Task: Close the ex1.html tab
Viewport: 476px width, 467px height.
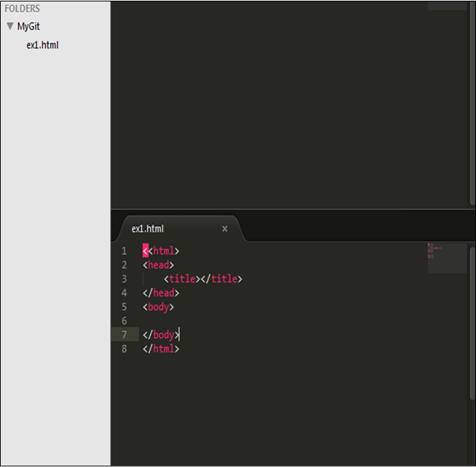Action: click(224, 229)
